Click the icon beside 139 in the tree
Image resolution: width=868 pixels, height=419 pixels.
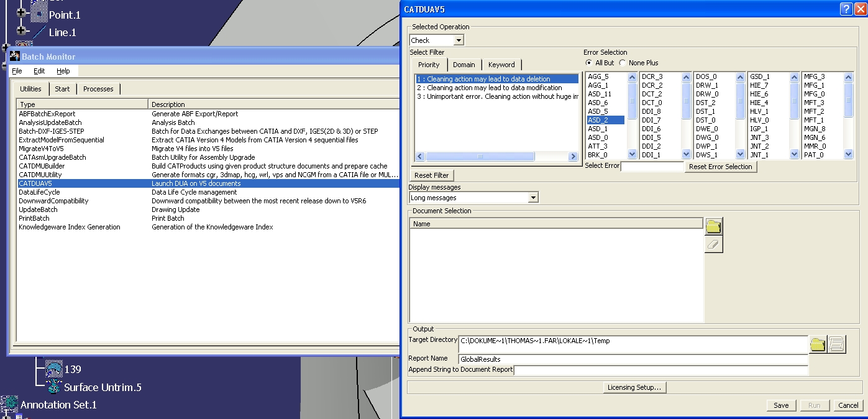tap(54, 369)
